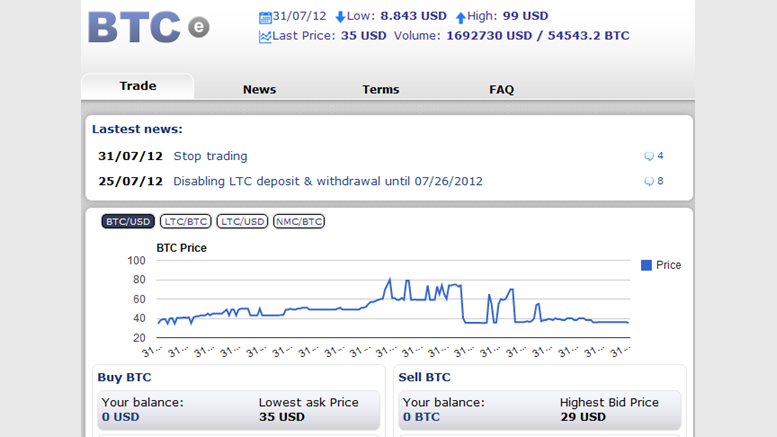Click the Highest Bid price 29 USD
This screenshot has width=777, height=437.
(583, 417)
